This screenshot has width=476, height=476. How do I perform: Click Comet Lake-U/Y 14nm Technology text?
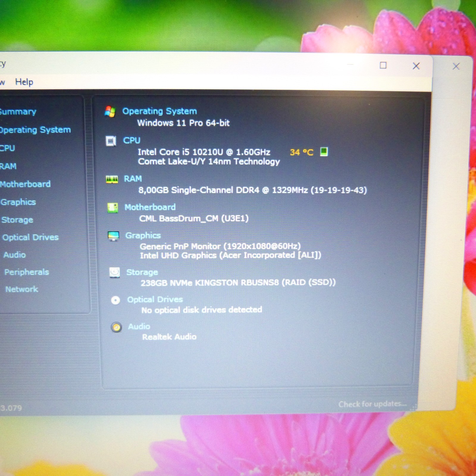pos(209,162)
